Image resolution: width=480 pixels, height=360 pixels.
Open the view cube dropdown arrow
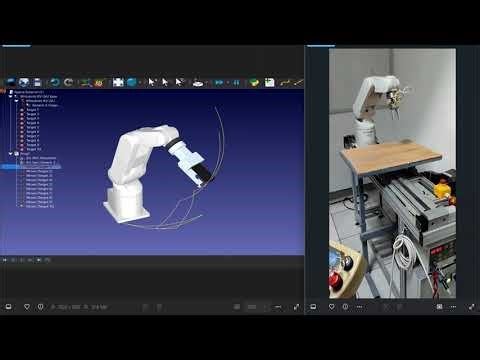point(140,82)
